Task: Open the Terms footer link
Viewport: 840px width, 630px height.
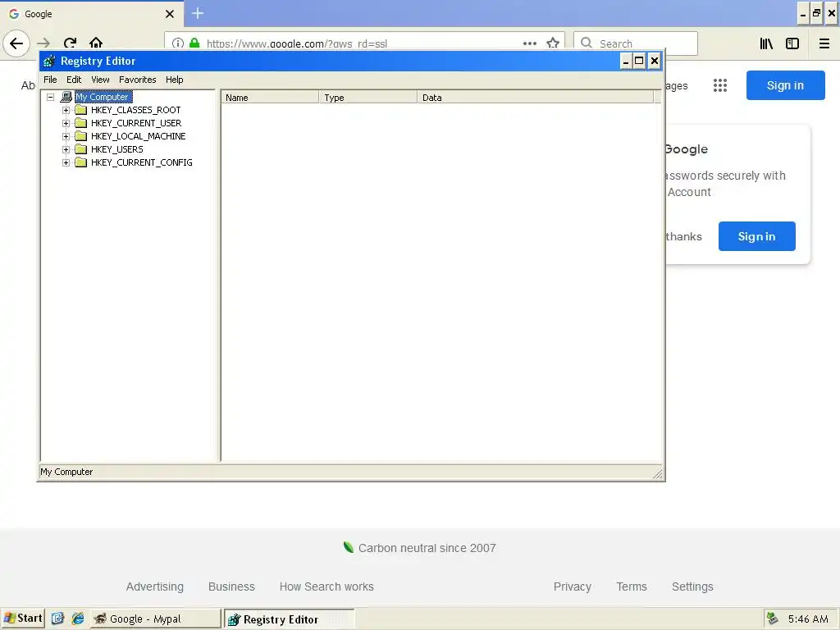Action: click(632, 587)
